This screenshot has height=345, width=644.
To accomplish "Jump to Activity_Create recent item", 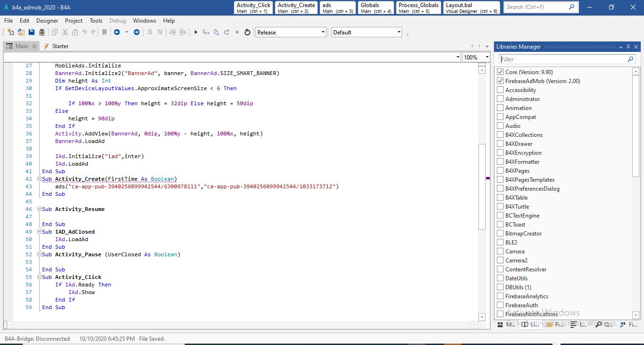I will click(296, 8).
